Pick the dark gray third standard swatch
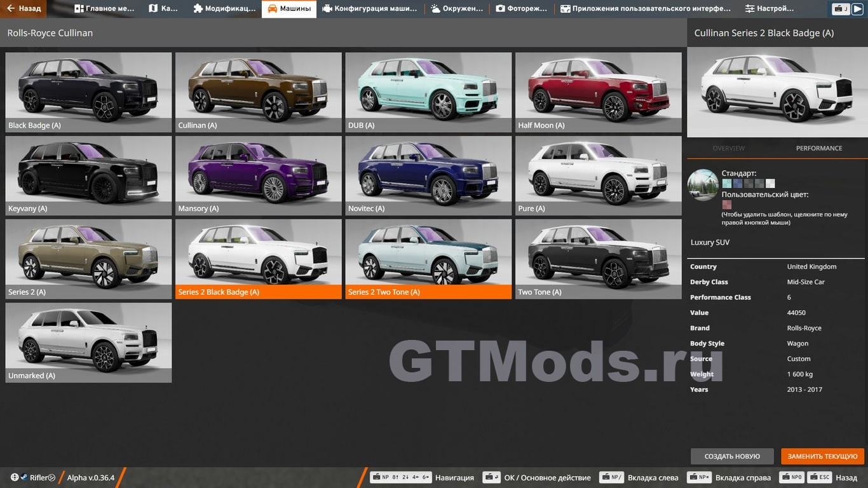 click(749, 184)
